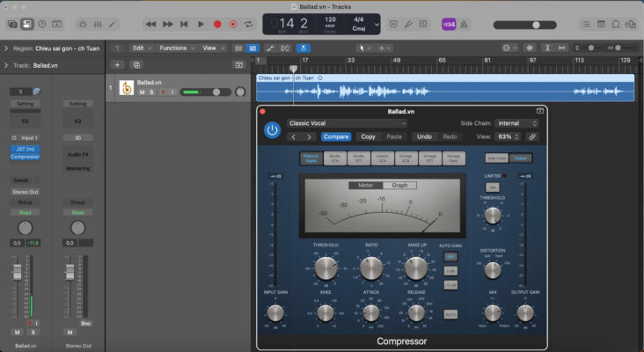Change the View 63% size stepper
This screenshot has height=352, width=644.
pyautogui.click(x=508, y=136)
